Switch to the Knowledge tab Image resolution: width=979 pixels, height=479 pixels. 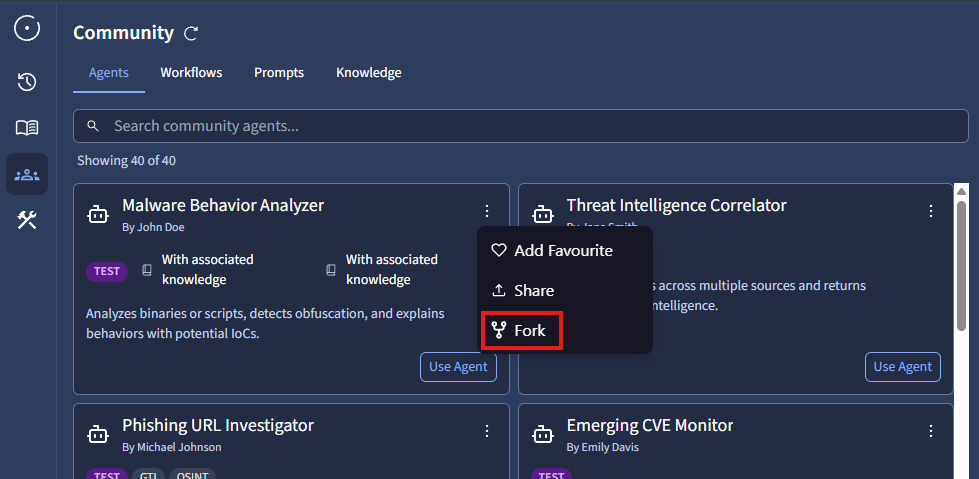pyautogui.click(x=368, y=73)
